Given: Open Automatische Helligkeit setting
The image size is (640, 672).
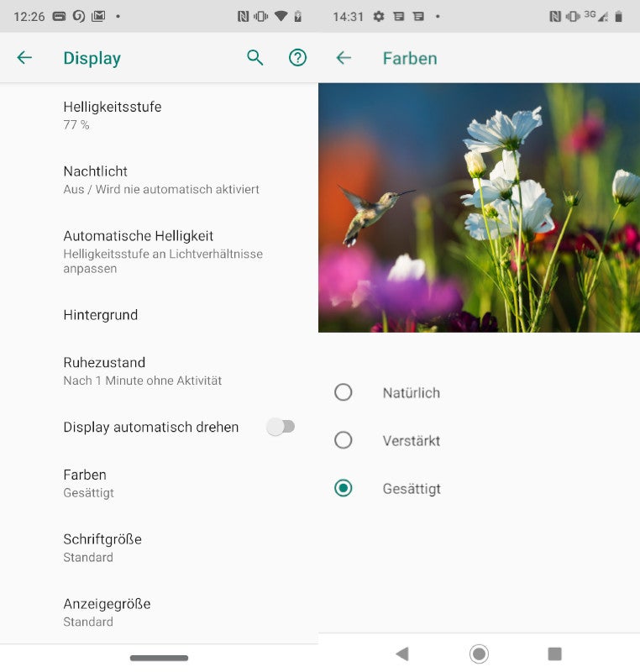Looking at the screenshot, I should 159,251.
